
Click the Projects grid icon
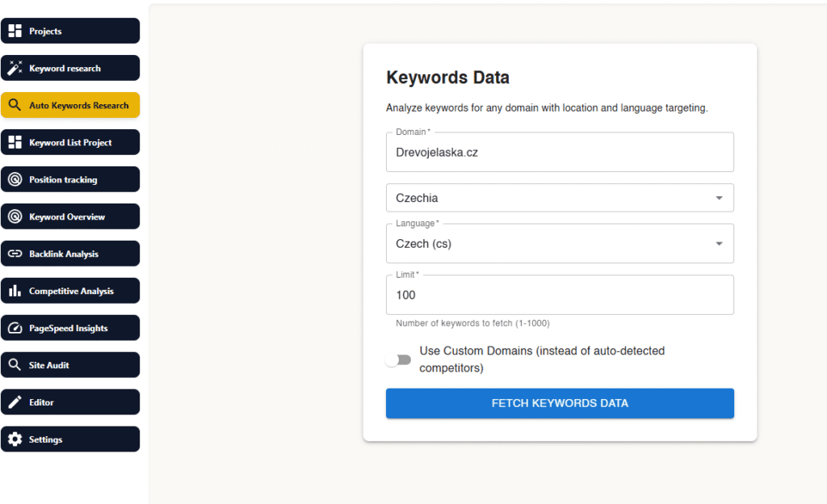[15, 31]
